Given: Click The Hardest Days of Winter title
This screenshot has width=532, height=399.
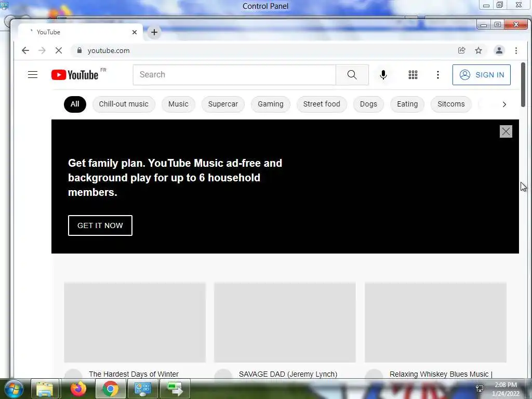Looking at the screenshot, I should coord(134,374).
